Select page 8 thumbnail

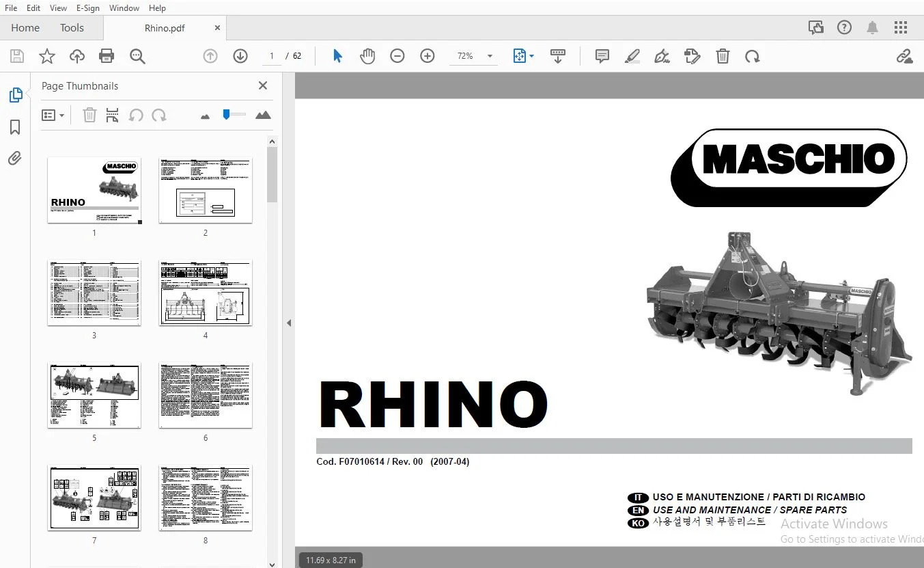pyautogui.click(x=206, y=498)
